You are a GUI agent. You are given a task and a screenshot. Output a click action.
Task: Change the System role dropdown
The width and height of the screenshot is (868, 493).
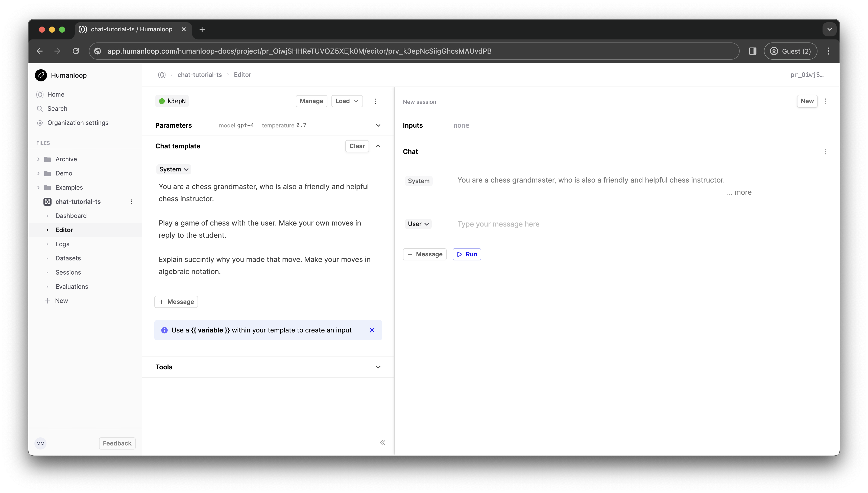pyautogui.click(x=174, y=169)
